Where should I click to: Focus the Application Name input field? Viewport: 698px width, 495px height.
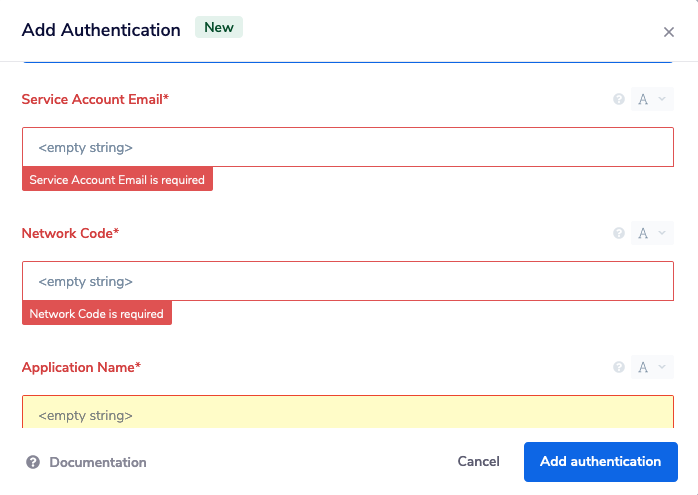click(347, 413)
